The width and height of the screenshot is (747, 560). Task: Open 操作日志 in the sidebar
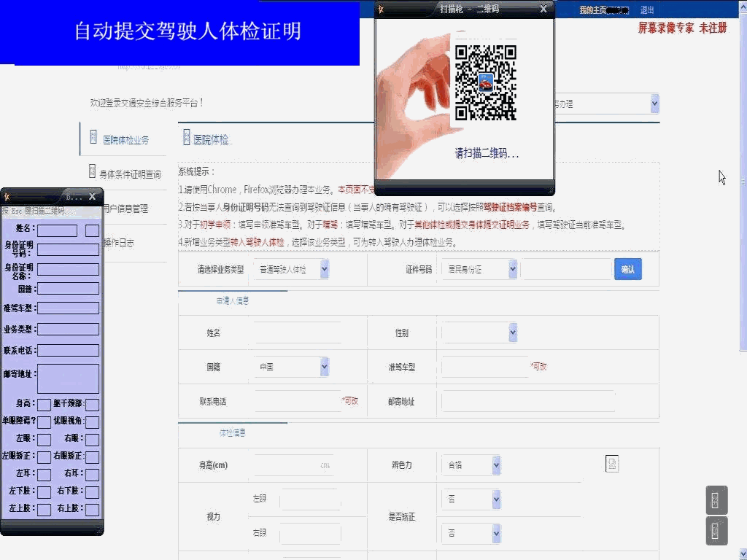coord(119,243)
